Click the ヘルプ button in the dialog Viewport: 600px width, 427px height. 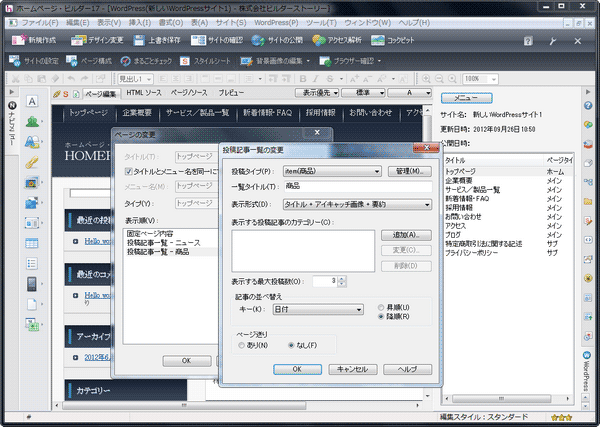(x=407, y=369)
